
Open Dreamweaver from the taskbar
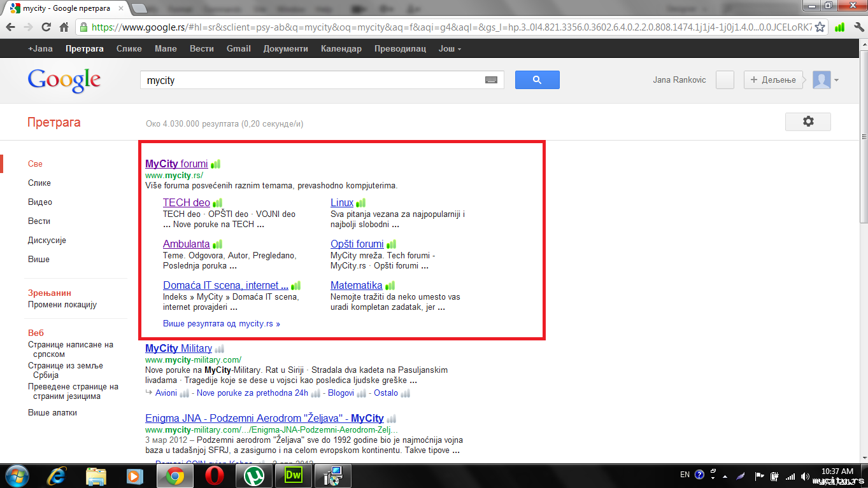293,475
